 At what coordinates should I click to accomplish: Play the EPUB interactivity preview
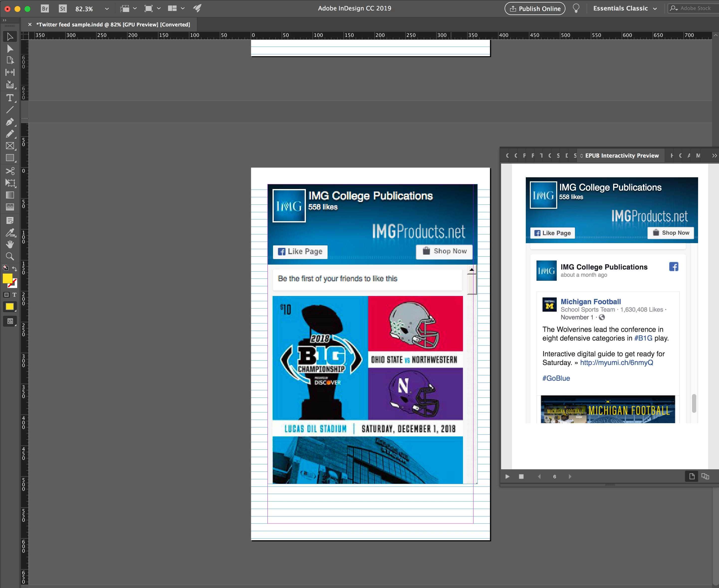pyautogui.click(x=507, y=476)
